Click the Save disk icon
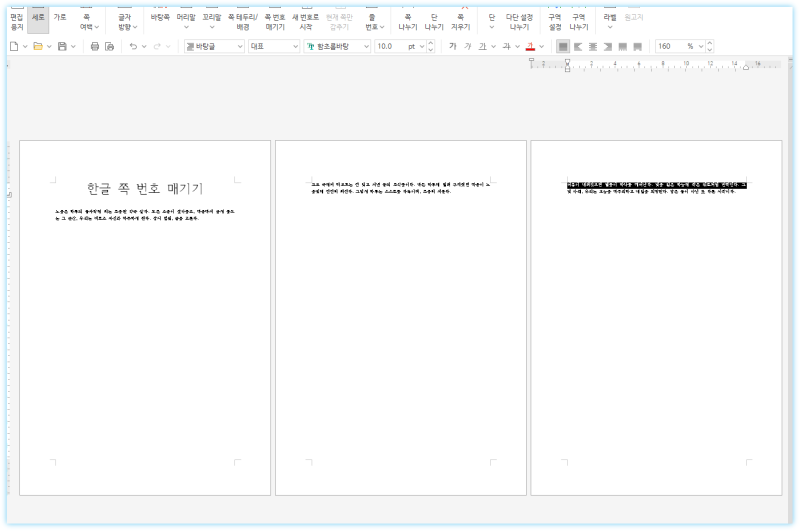The image size is (800, 531). tap(62, 46)
